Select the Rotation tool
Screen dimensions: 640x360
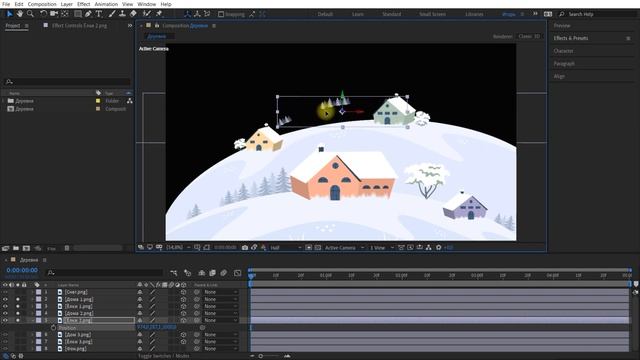pos(43,14)
